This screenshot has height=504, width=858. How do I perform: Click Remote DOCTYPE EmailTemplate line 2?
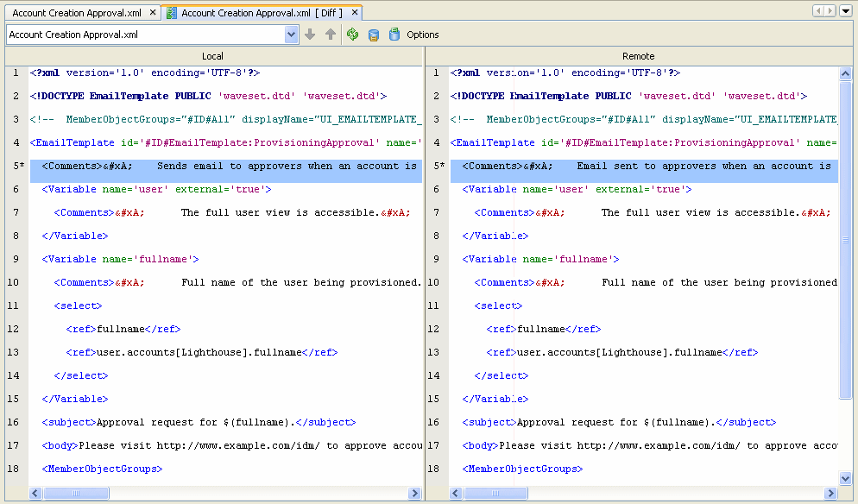click(628, 96)
